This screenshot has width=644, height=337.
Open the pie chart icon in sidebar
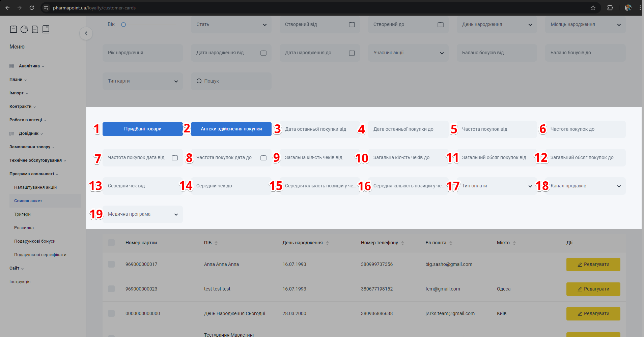24,29
